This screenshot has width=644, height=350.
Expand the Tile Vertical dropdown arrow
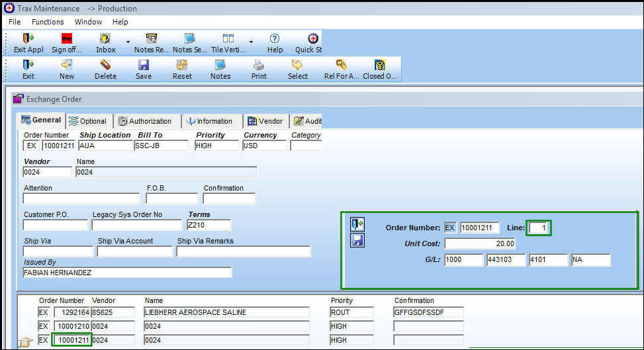click(x=251, y=42)
